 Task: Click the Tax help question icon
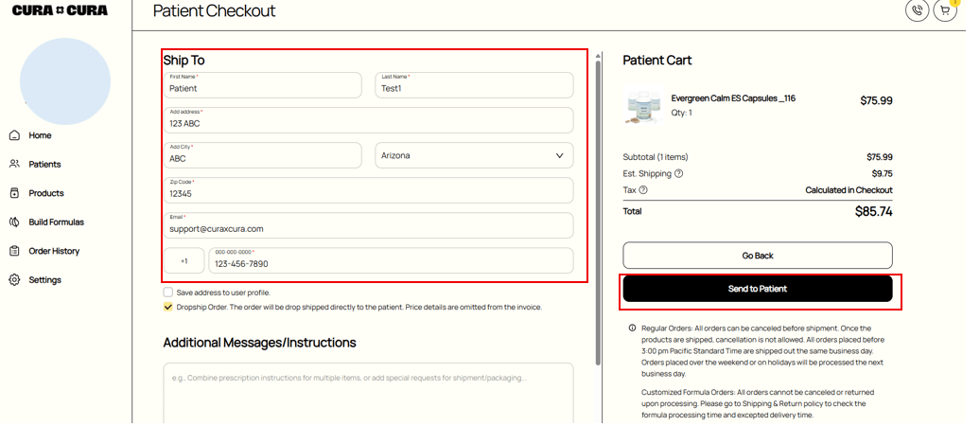643,190
